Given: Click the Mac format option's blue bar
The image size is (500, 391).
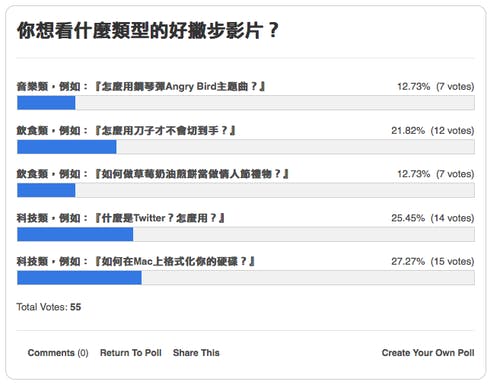Looking at the screenshot, I should click(x=79, y=278).
